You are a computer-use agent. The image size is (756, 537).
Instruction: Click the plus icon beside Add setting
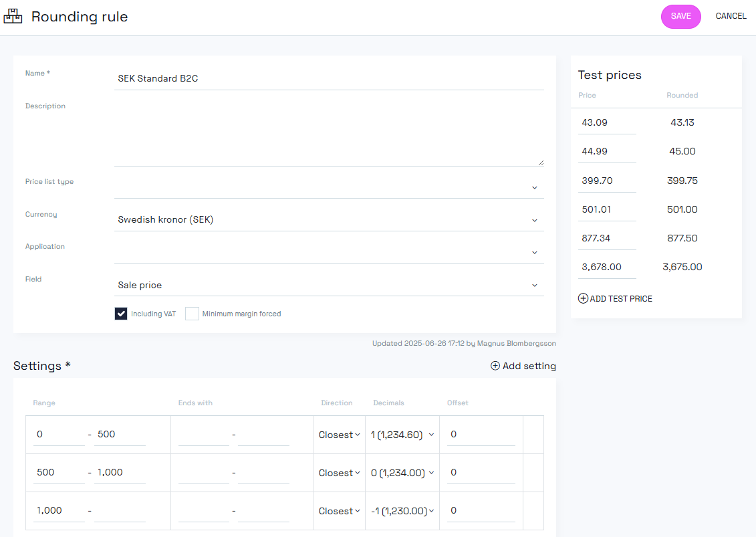(x=495, y=366)
